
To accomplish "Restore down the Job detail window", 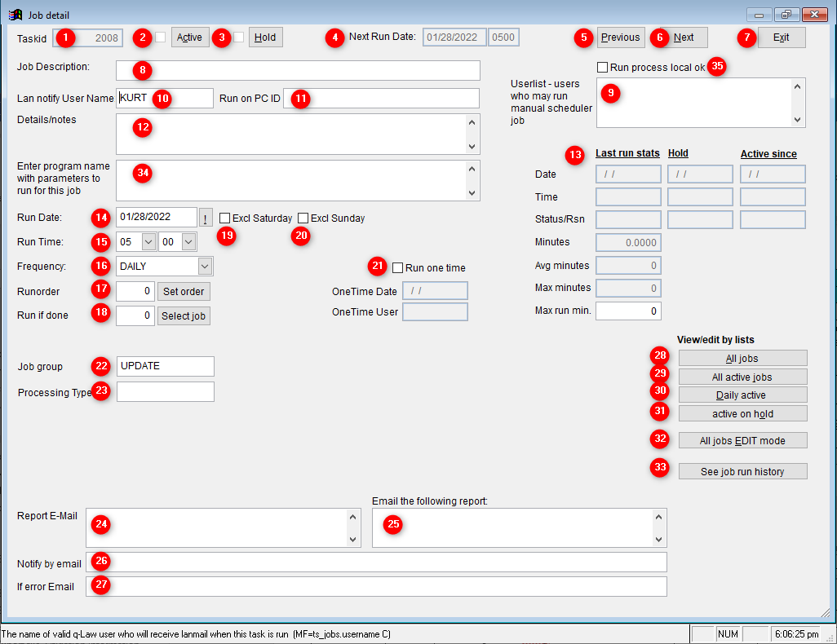I will pos(786,15).
